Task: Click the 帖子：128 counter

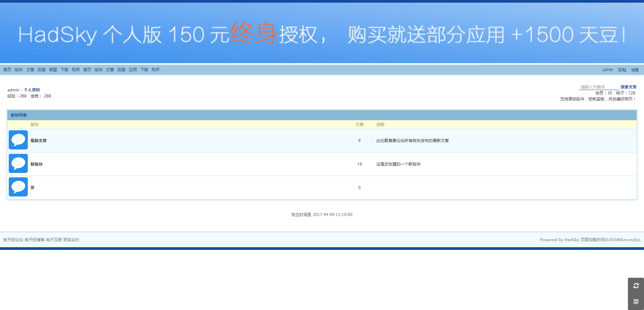Action: coord(626,93)
